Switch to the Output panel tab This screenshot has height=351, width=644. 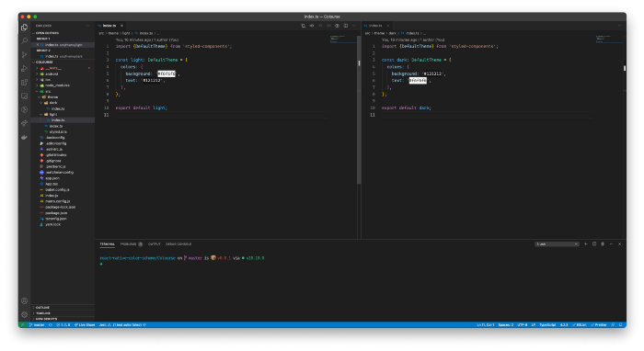(154, 244)
